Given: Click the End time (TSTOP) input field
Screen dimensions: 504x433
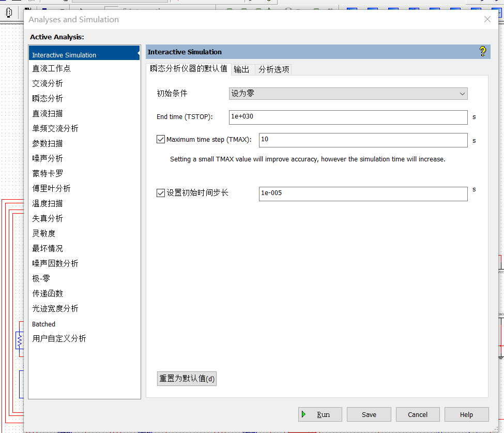Looking at the screenshot, I should pos(348,117).
